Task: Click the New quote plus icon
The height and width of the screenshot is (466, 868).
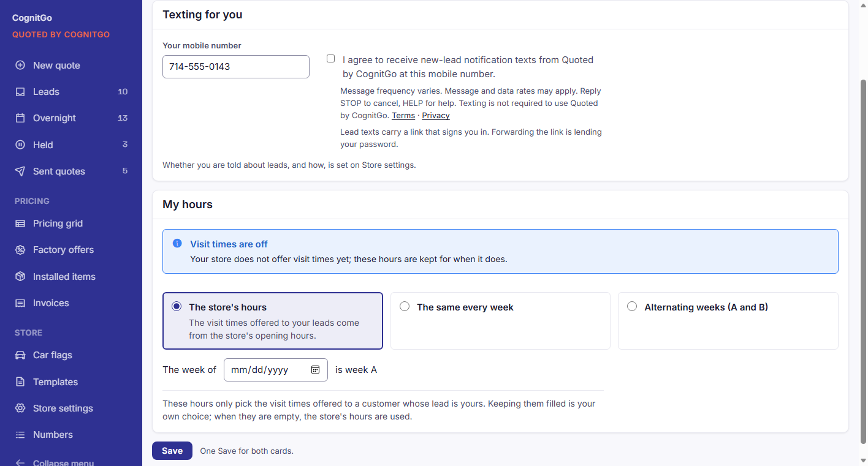Action: 20,66
